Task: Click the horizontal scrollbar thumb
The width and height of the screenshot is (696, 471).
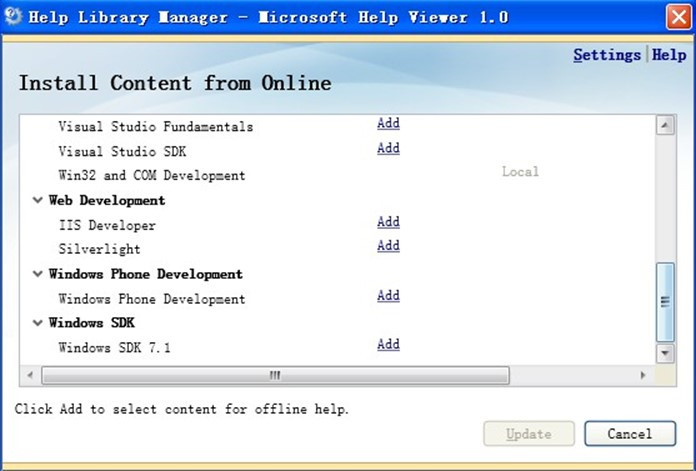Action: [x=276, y=376]
